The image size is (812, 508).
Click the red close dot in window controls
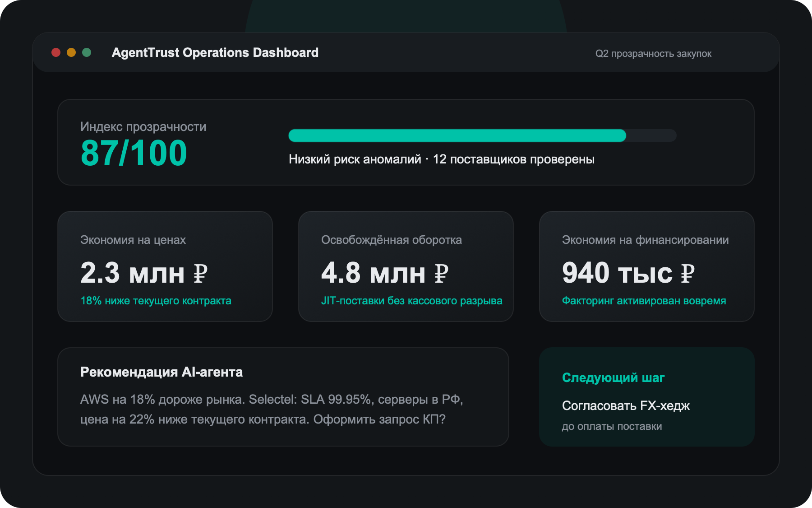[x=56, y=52]
